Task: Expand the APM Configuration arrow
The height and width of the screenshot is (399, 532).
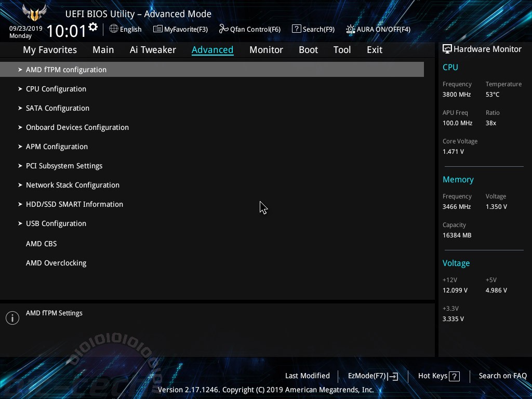Action: pos(20,147)
